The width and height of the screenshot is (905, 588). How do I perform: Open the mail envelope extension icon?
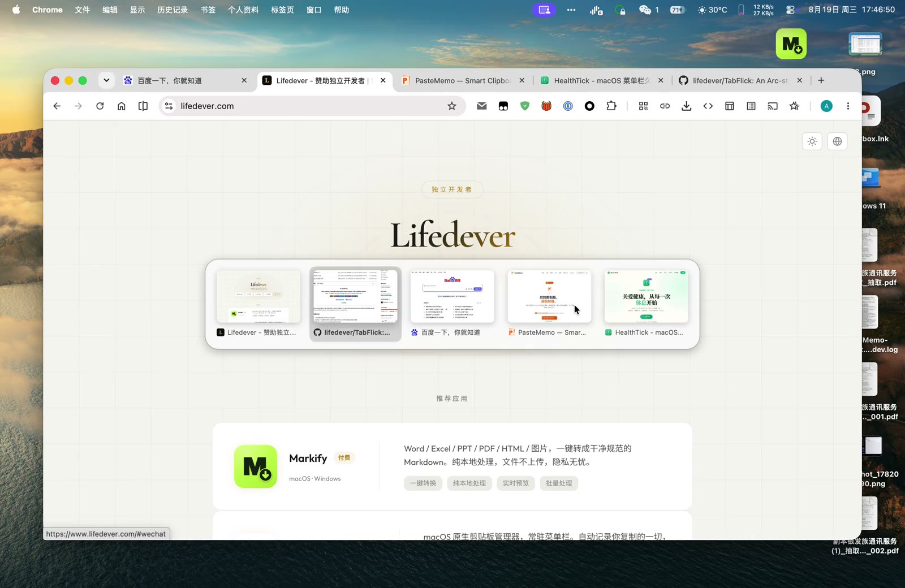click(x=481, y=106)
